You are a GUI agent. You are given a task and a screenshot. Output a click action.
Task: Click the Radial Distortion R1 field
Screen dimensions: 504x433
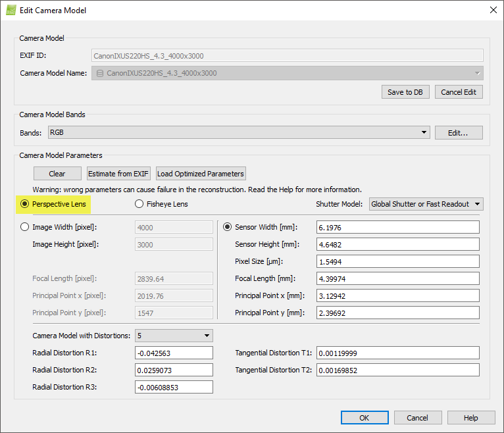coord(174,353)
